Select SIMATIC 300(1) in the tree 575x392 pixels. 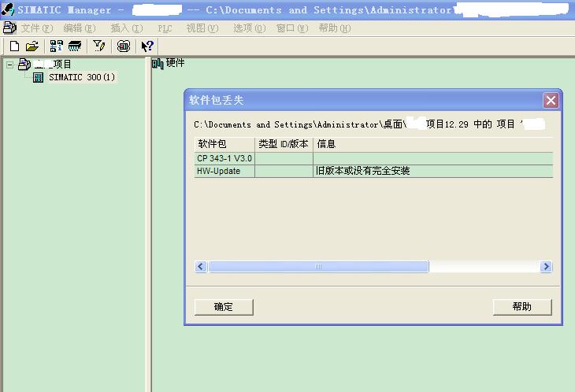pos(82,77)
